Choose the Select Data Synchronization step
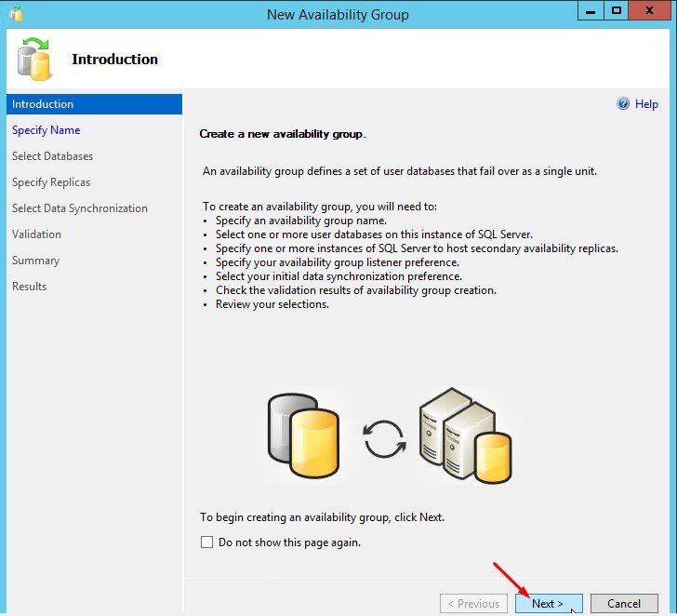Viewport: 677px width, 616px height. [79, 208]
